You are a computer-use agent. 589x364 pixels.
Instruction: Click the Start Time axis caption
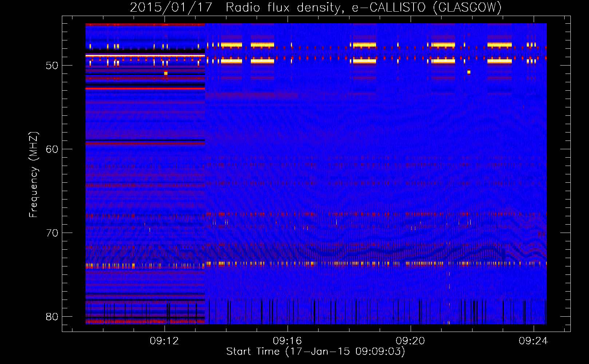click(x=316, y=352)
